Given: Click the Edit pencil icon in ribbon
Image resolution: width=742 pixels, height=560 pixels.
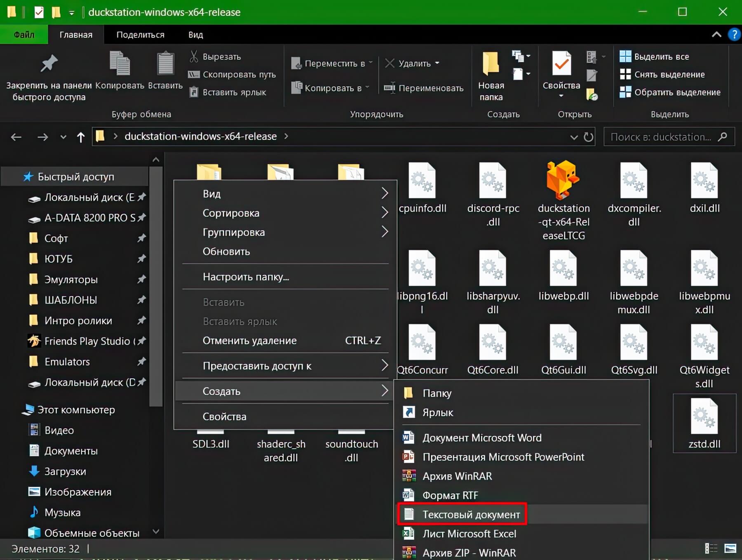Looking at the screenshot, I should pos(592,75).
